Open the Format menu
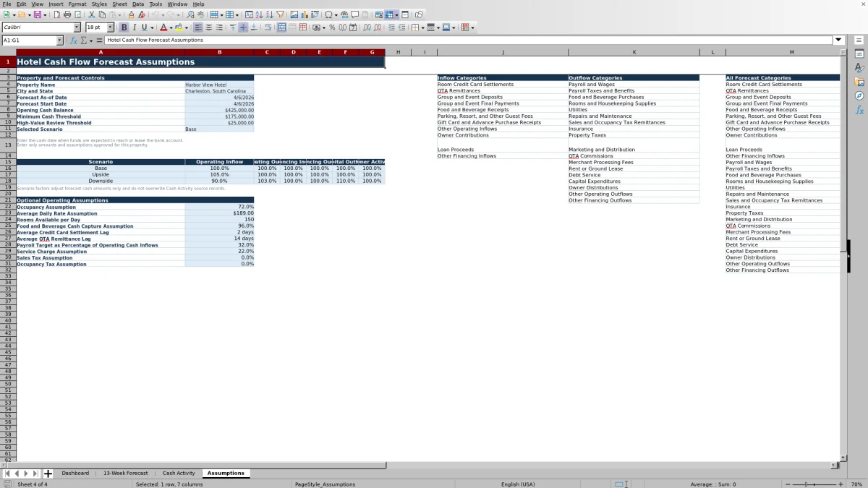868x488 pixels. click(77, 4)
